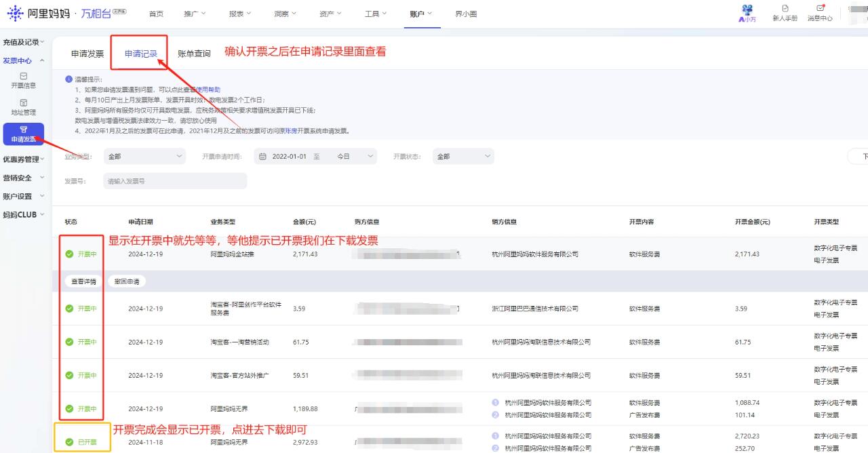Click the 开票金额(元) column header
The height and width of the screenshot is (453, 868).
coord(753,222)
